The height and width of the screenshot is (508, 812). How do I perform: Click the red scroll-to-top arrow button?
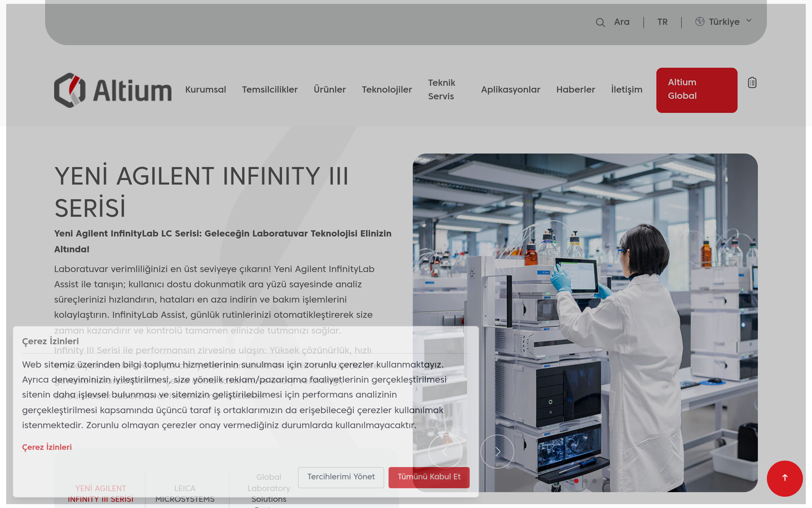coord(785,479)
